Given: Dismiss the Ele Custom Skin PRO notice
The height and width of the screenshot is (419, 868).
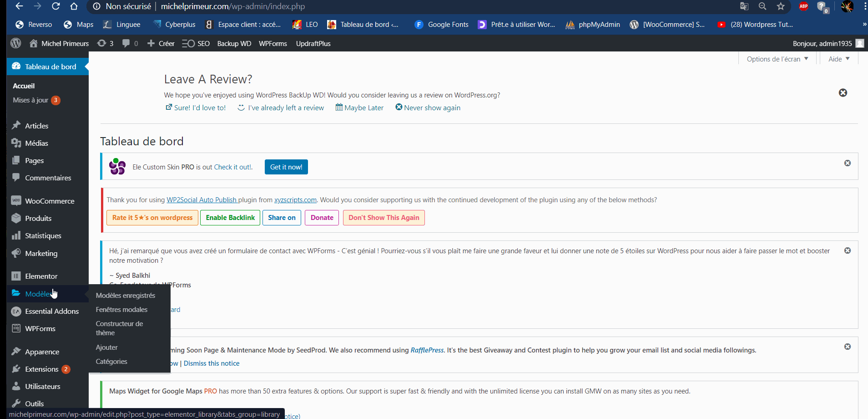Looking at the screenshot, I should 848,163.
